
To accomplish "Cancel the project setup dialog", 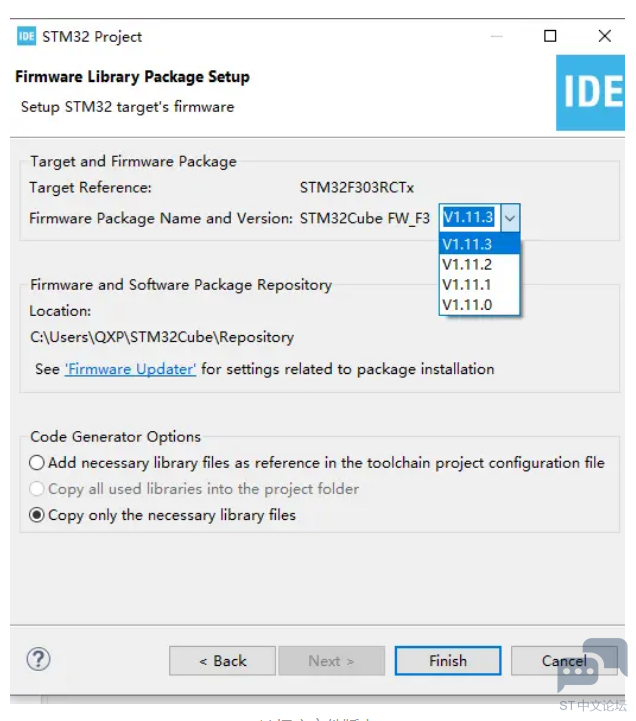I will 564,661.
